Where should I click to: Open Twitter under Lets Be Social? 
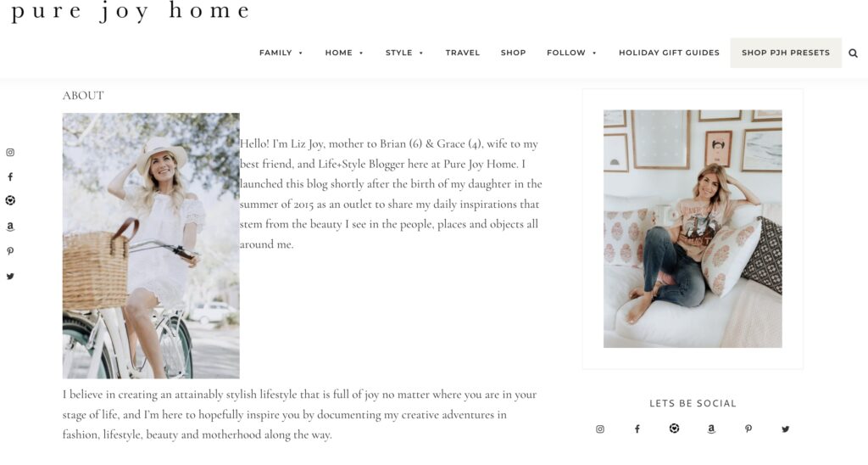785,429
